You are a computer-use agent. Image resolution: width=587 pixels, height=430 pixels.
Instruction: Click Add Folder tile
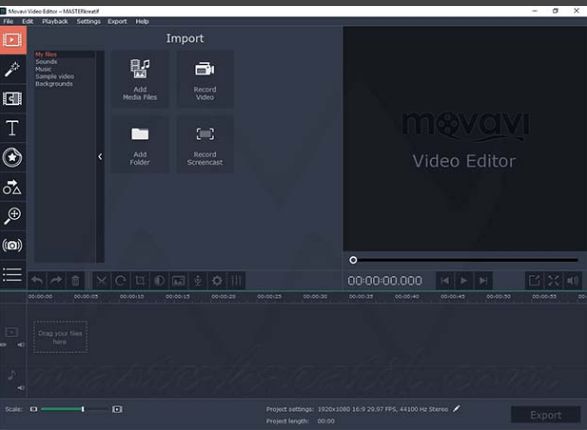tap(140, 144)
